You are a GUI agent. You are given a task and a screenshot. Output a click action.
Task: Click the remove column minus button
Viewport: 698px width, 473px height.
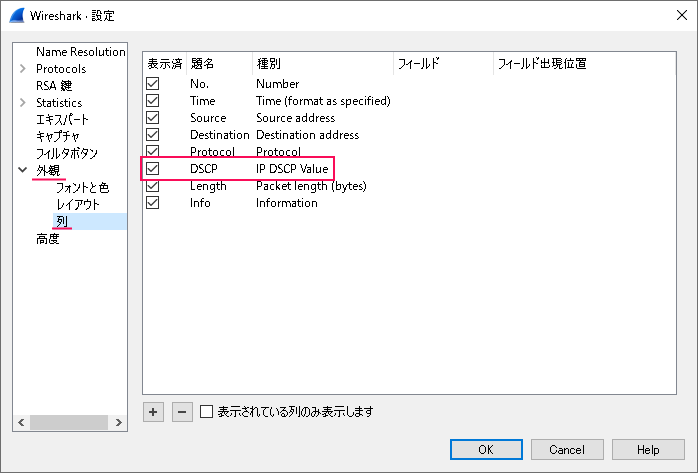pyautogui.click(x=182, y=412)
